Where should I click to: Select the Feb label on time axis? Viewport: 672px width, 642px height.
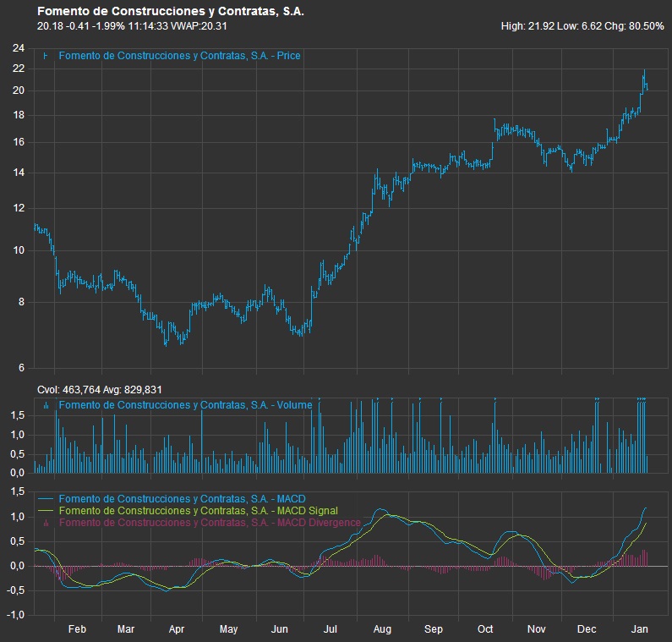[77, 629]
